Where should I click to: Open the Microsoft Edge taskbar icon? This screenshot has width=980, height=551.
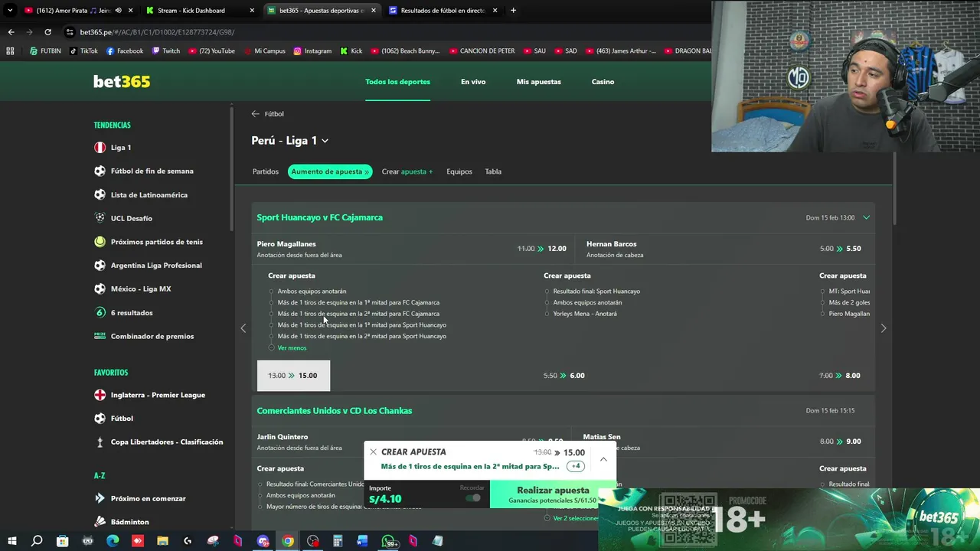coord(113,541)
